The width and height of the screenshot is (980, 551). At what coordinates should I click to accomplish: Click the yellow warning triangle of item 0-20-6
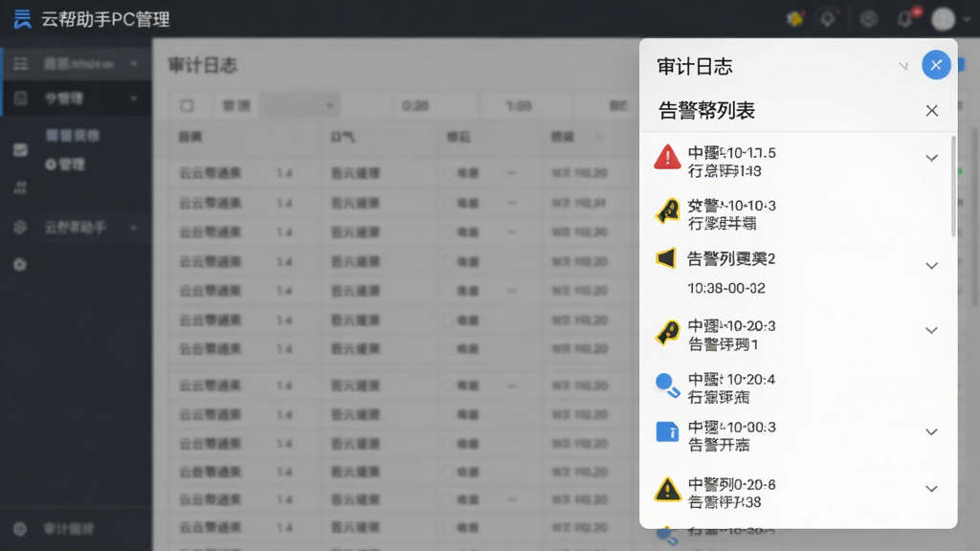click(x=667, y=489)
